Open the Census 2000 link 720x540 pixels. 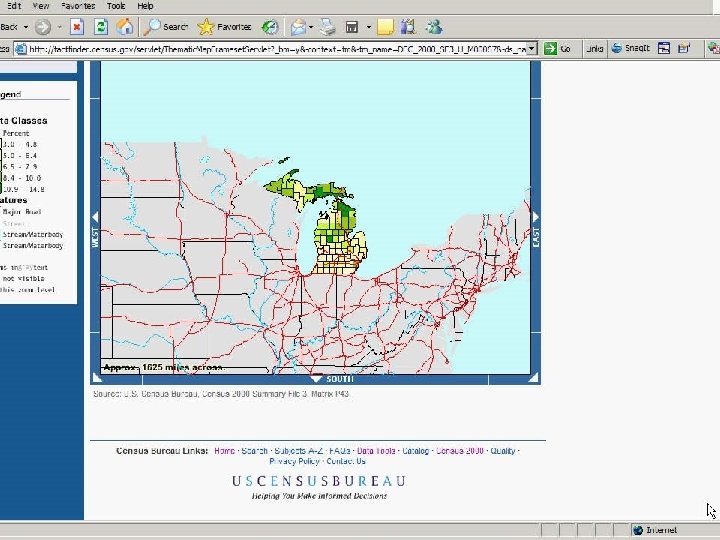[460, 451]
